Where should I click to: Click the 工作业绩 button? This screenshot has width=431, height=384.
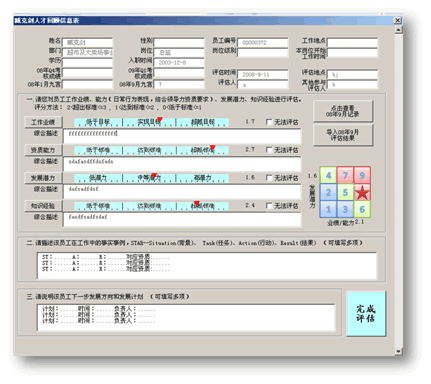click(43, 122)
